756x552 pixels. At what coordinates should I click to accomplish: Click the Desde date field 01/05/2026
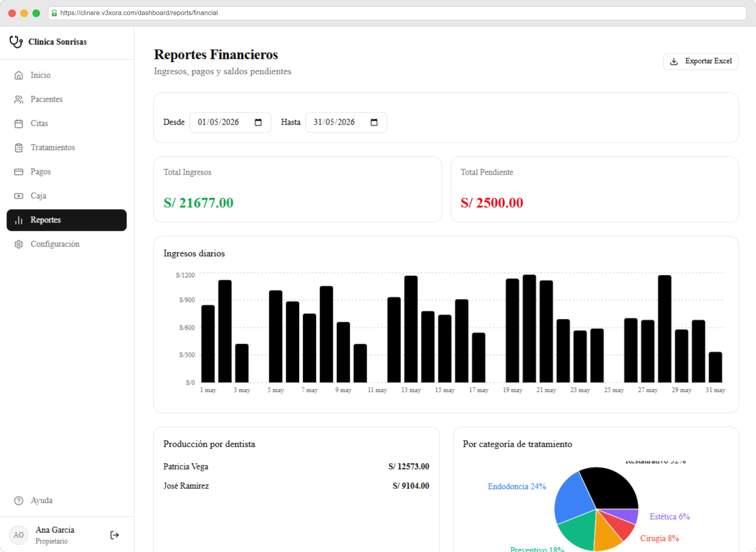pyautogui.click(x=230, y=122)
